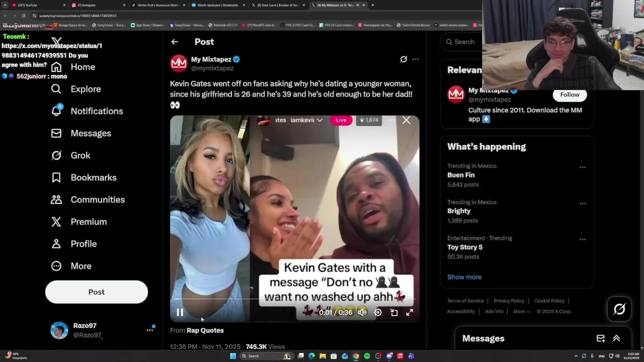Click the X logo in the sidebar

click(56, 42)
